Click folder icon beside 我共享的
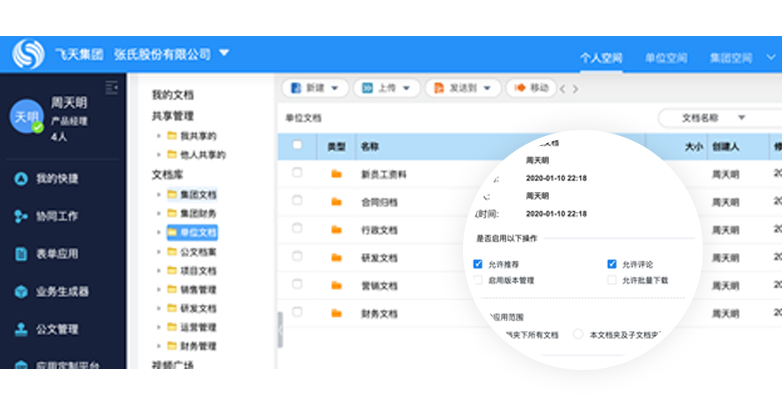The image size is (782, 400). (x=172, y=136)
